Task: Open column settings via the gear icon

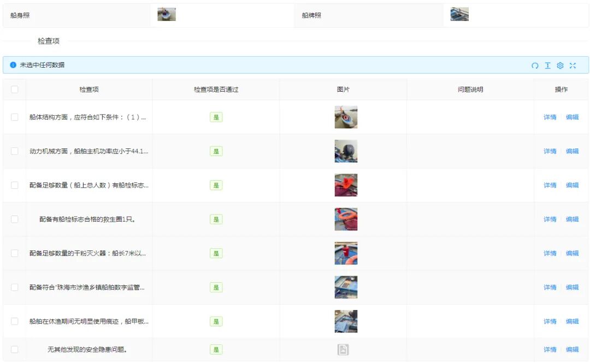Action: click(560, 65)
